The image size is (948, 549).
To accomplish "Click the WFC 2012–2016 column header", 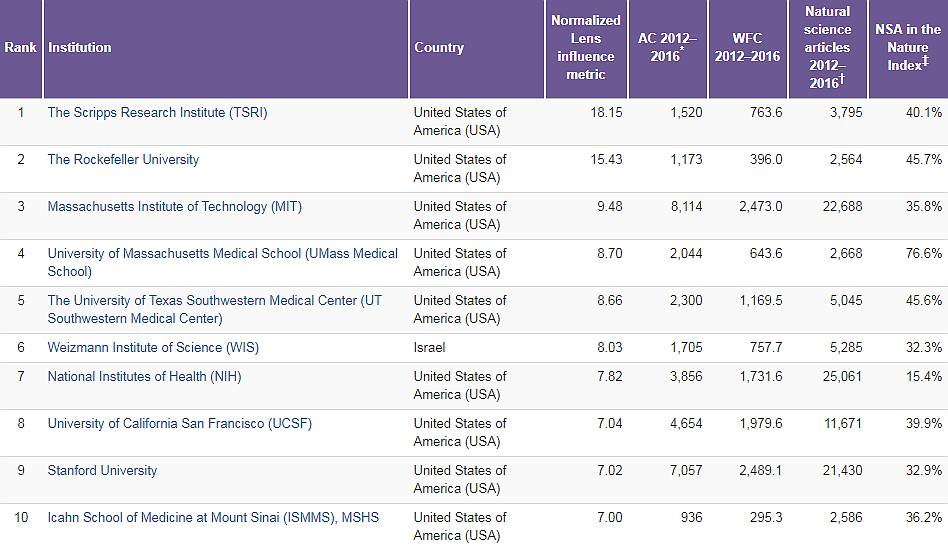I will (x=747, y=47).
